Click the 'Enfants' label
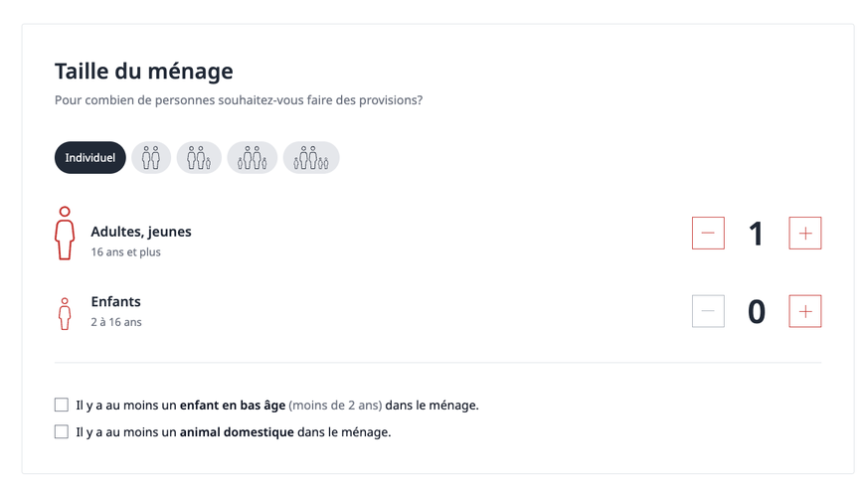868x493 pixels. click(x=115, y=302)
